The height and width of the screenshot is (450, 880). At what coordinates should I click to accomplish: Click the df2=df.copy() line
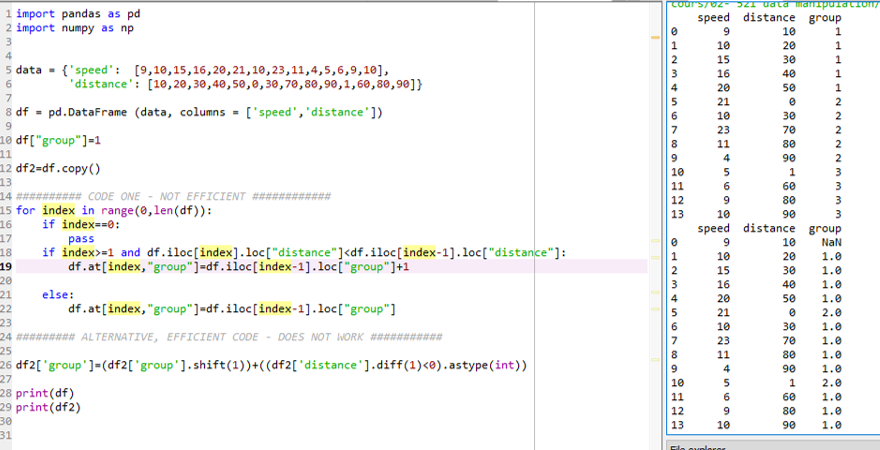pyautogui.click(x=58, y=168)
